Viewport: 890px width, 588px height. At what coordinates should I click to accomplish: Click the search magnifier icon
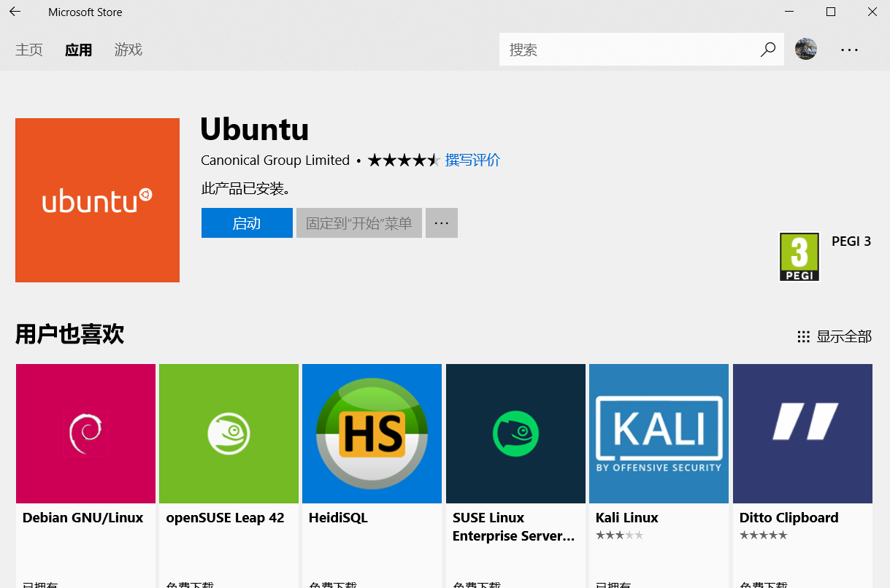(767, 50)
